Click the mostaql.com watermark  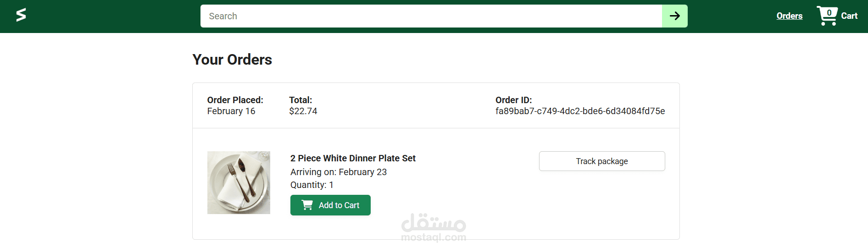click(434, 228)
